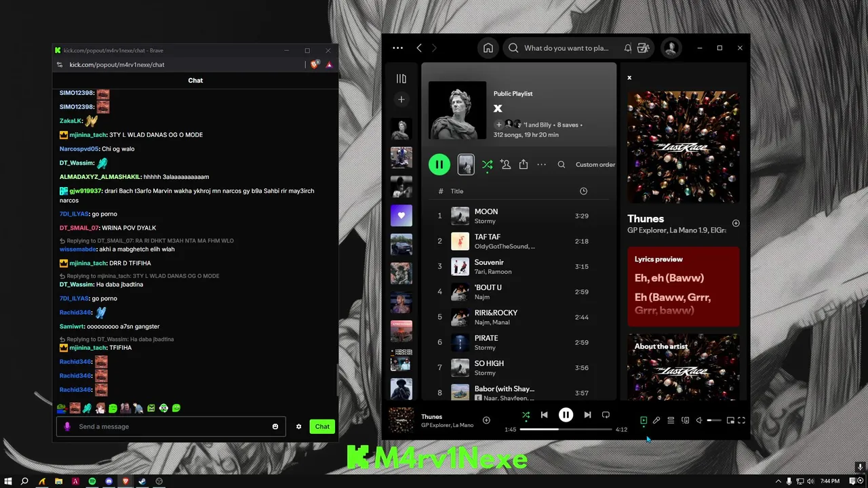Open Spotify profile avatar menu
Image resolution: width=868 pixels, height=488 pixels.
(671, 48)
